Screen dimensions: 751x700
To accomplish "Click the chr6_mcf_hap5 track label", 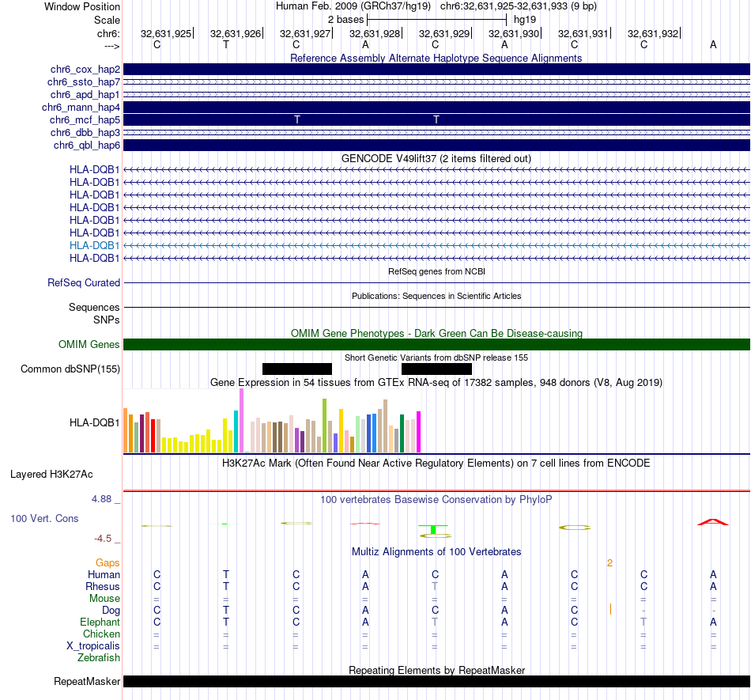I will (x=85, y=119).
